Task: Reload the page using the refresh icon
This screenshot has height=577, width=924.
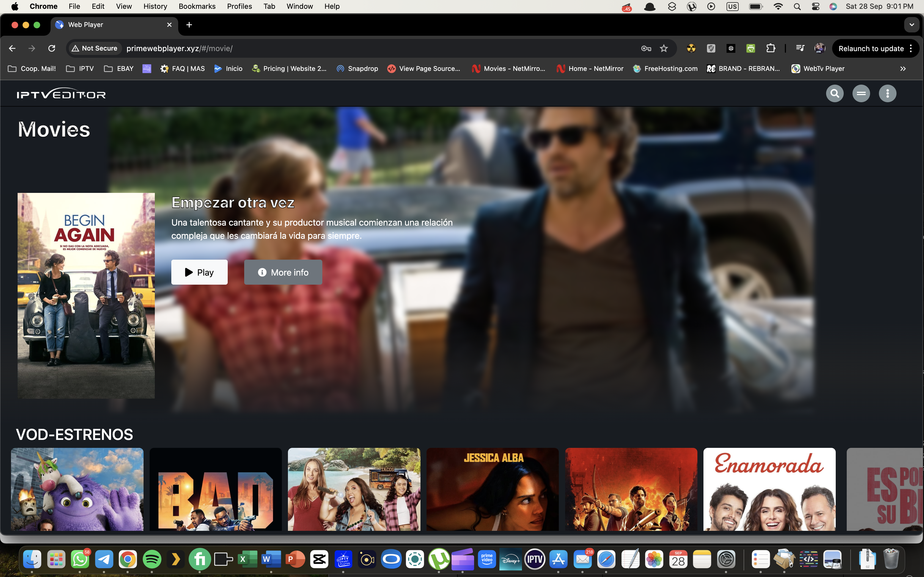Action: tap(52, 48)
